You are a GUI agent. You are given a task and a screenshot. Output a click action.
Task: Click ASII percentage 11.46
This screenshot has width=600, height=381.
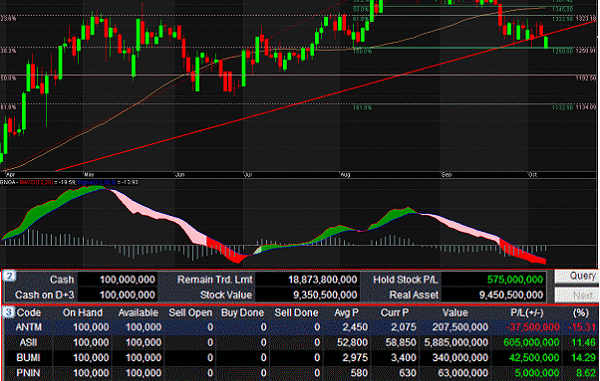pyautogui.click(x=584, y=342)
